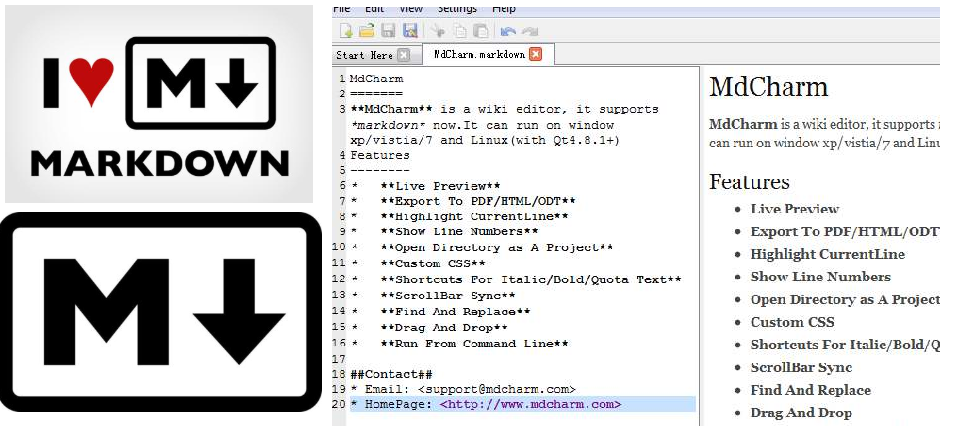Close the Start Here tab
The image size is (959, 426).
403,55
